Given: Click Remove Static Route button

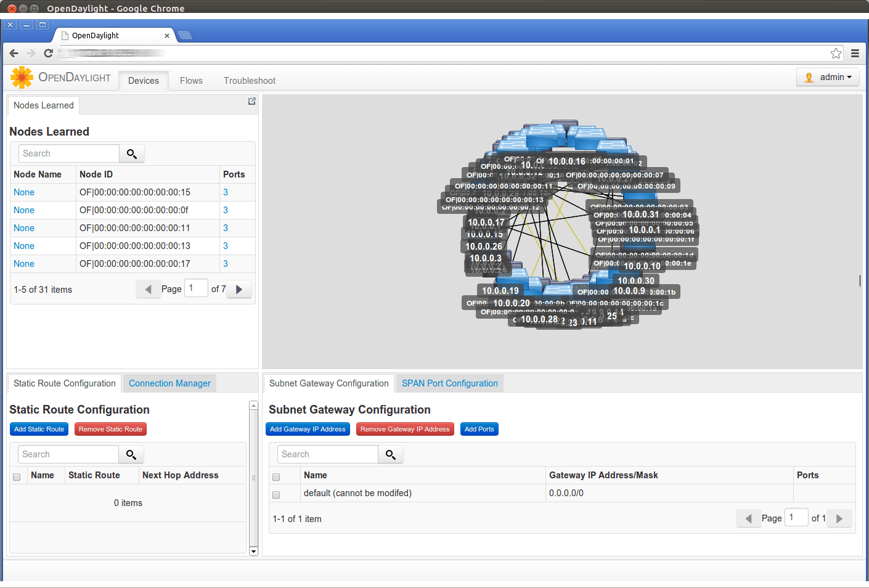Looking at the screenshot, I should (x=110, y=429).
